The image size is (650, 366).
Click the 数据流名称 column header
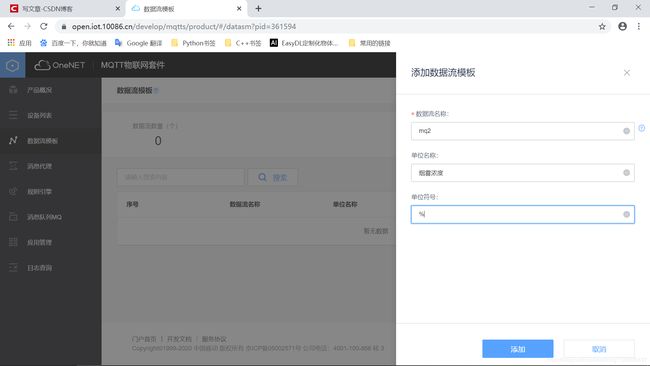click(245, 204)
